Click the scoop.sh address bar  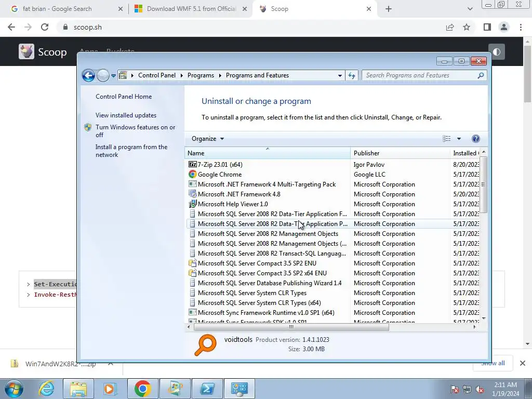tap(251, 27)
